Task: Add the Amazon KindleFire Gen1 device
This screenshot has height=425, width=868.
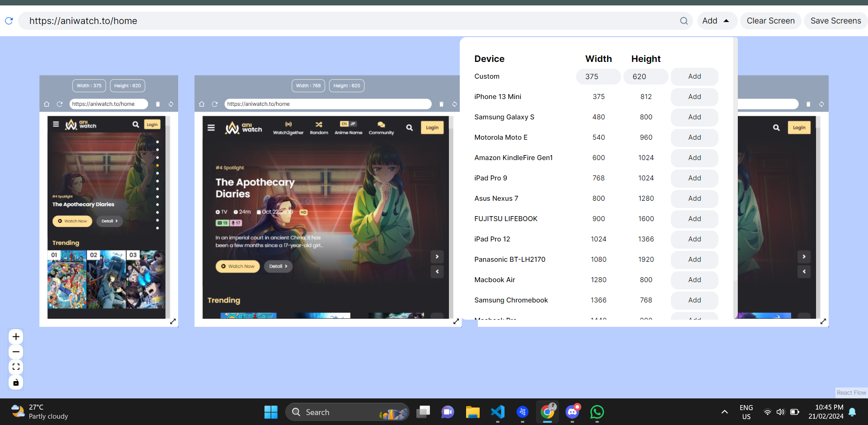Action: pos(694,158)
